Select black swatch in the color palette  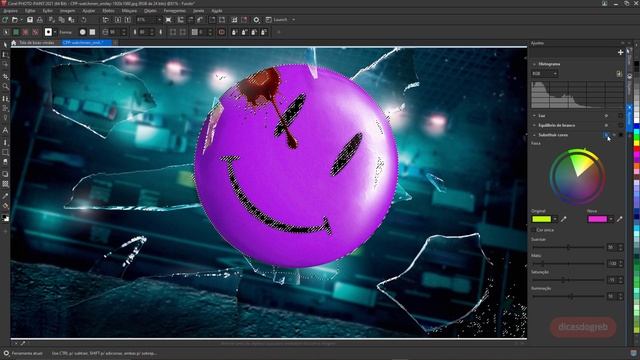pyautogui.click(x=637, y=65)
